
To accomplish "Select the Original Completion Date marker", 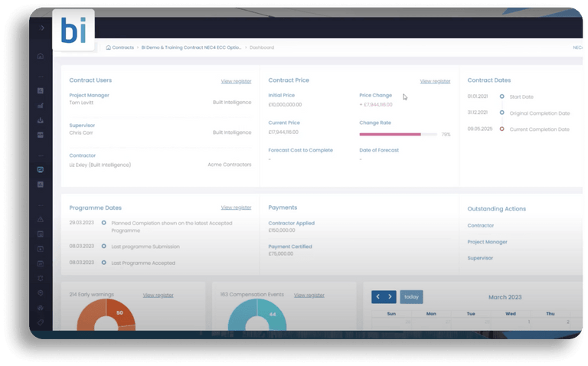I will [501, 113].
